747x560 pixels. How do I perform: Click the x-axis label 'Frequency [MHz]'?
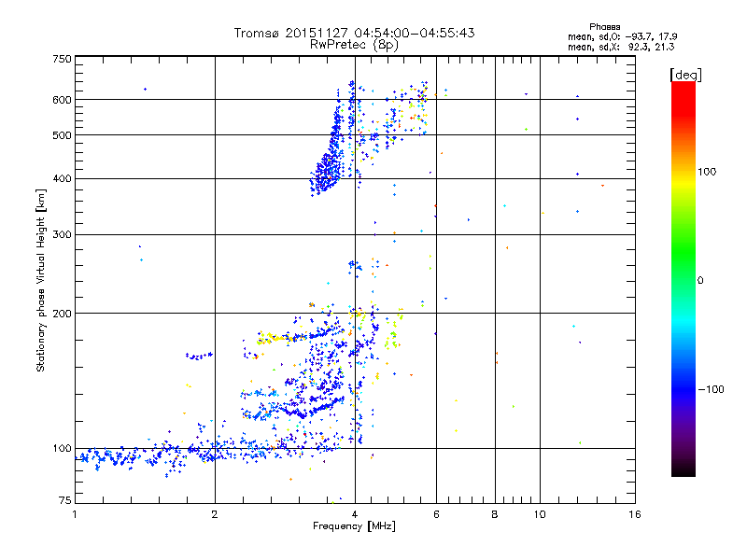[354, 526]
